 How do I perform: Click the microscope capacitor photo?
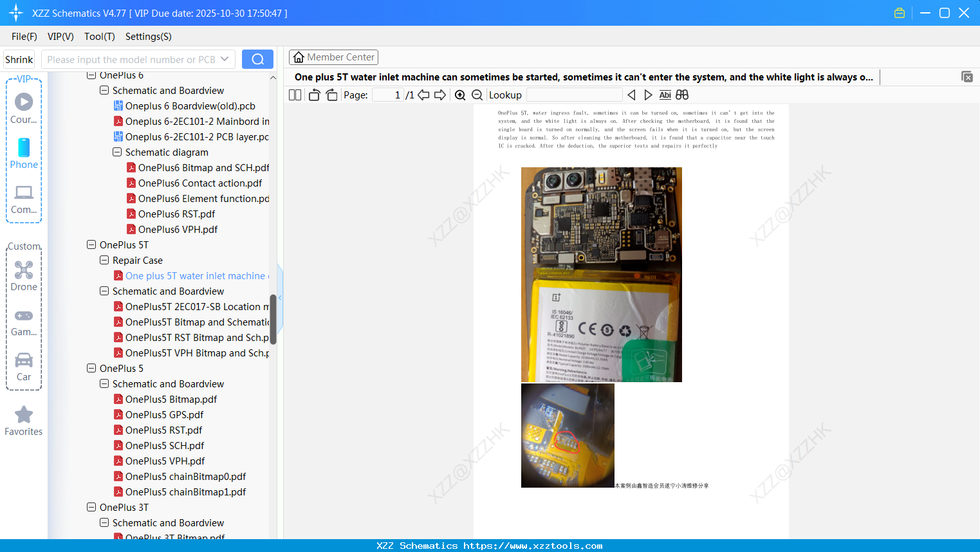(x=568, y=436)
